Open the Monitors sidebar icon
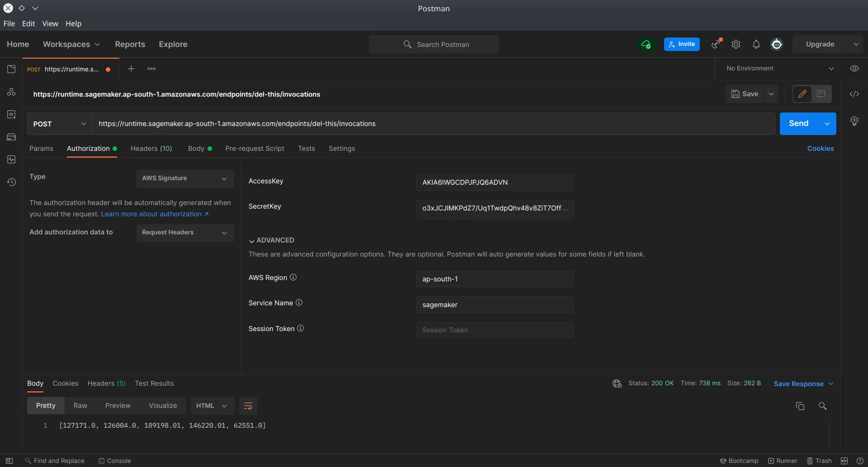The height and width of the screenshot is (467, 868). tap(11, 159)
